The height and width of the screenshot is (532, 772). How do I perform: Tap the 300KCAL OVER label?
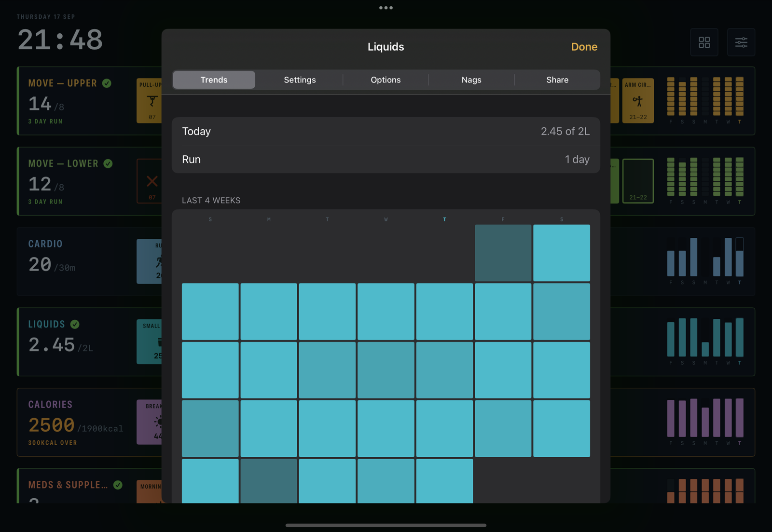click(53, 443)
